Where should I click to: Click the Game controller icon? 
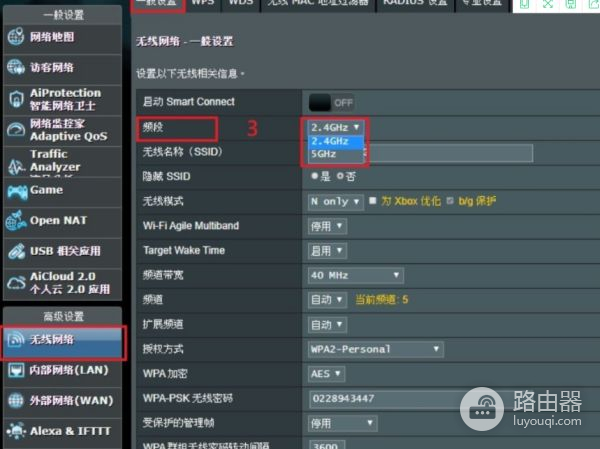17,192
